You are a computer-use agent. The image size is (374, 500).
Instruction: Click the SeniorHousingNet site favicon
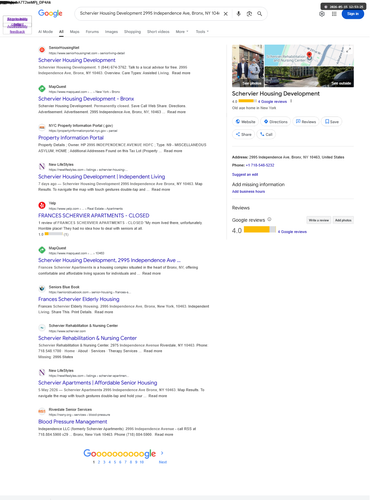click(42, 50)
